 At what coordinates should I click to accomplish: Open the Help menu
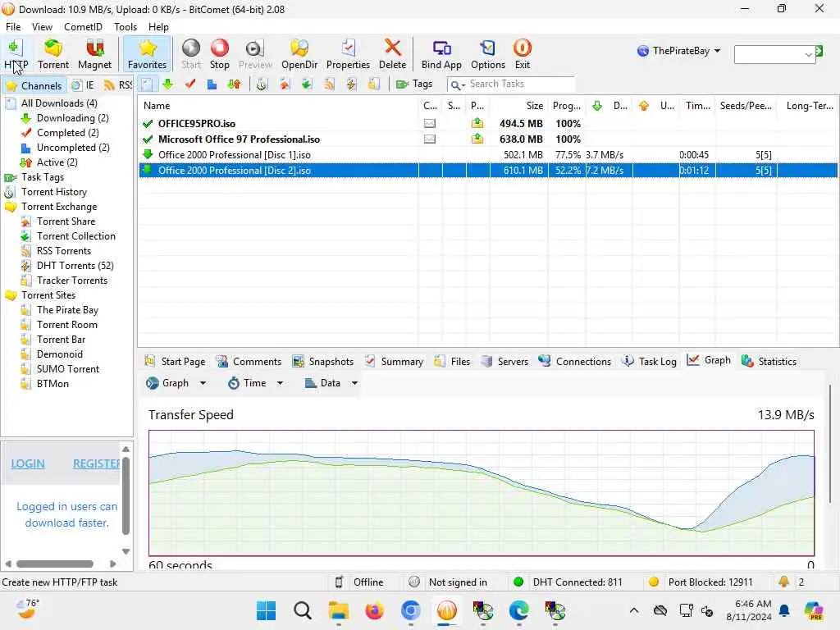coord(158,27)
